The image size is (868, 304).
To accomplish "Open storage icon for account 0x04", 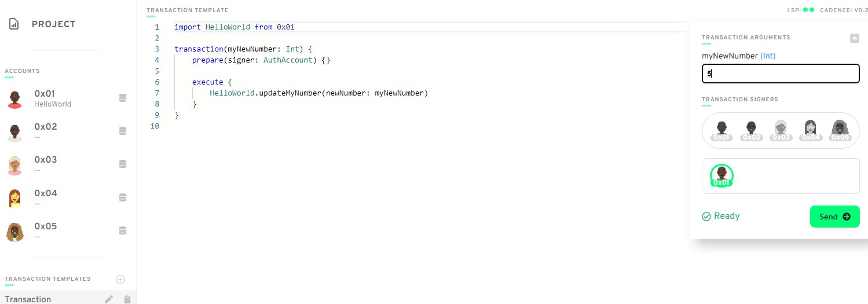I will tap(123, 197).
